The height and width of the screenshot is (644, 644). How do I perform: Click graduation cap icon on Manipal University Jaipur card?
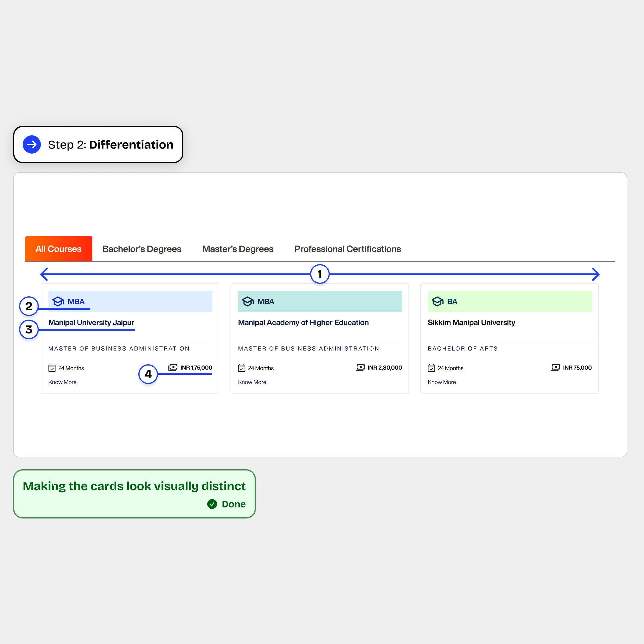(x=58, y=301)
